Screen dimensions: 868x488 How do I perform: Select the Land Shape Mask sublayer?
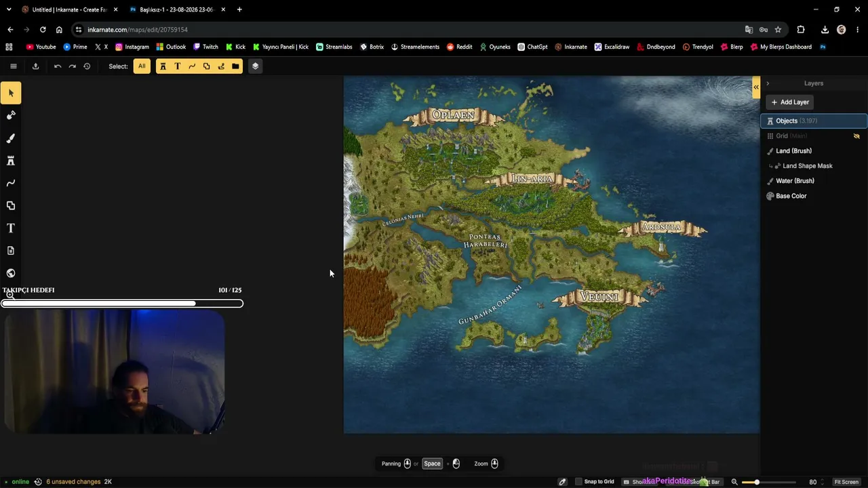(814, 165)
